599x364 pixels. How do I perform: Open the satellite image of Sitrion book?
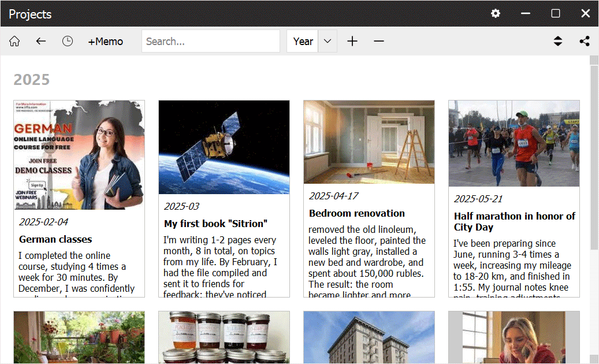point(224,147)
